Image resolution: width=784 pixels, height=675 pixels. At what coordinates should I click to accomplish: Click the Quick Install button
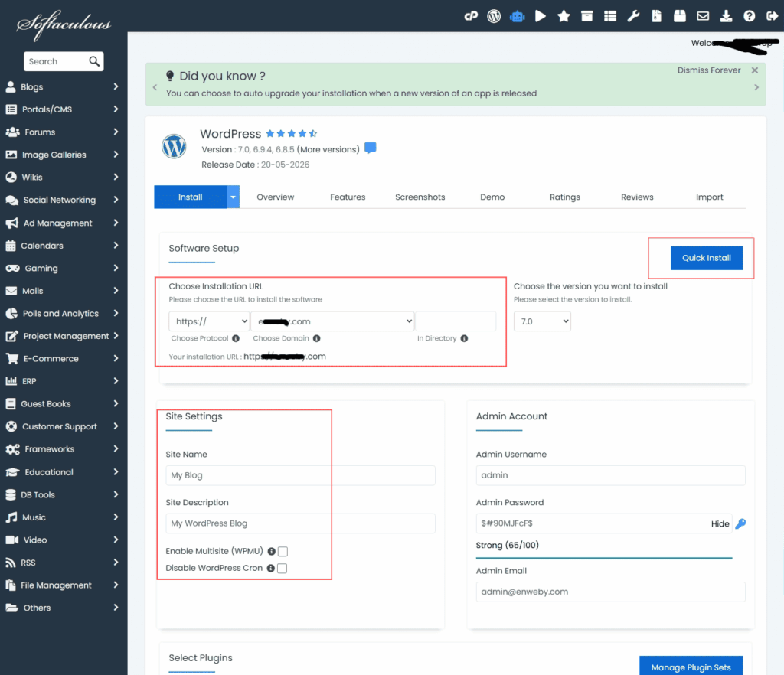pos(707,258)
